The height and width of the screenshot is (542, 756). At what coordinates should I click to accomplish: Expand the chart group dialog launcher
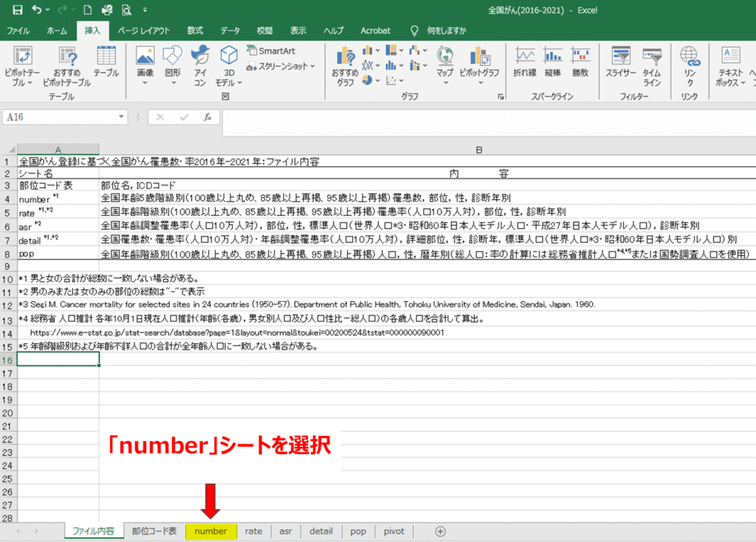[501, 97]
